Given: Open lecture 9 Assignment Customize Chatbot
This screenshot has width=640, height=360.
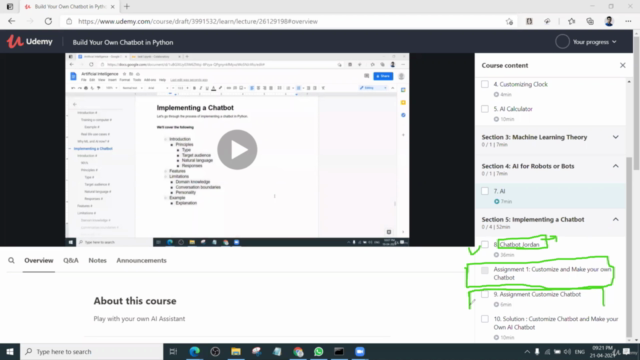Looking at the screenshot, I should tap(537, 294).
